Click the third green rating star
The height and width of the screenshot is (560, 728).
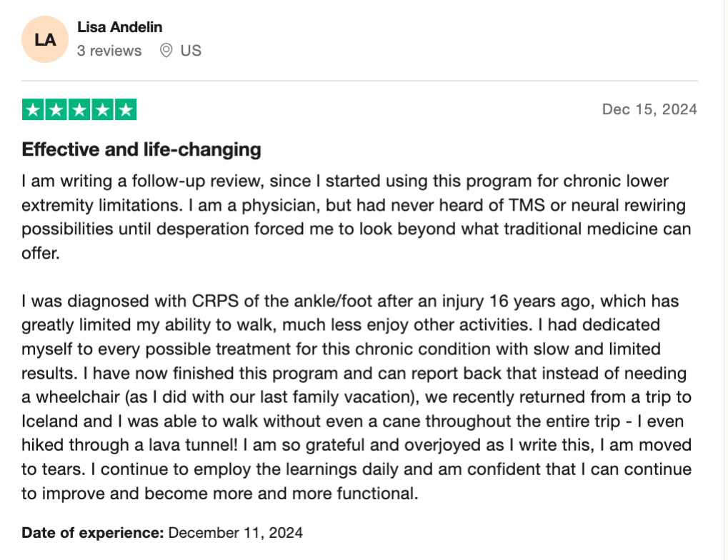tap(79, 110)
